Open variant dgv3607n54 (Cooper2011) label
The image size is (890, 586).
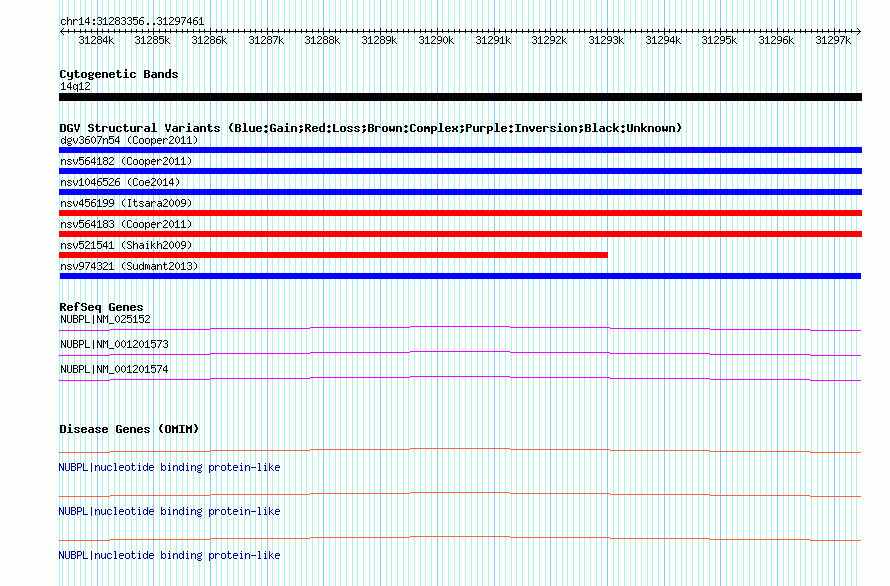tap(129, 140)
